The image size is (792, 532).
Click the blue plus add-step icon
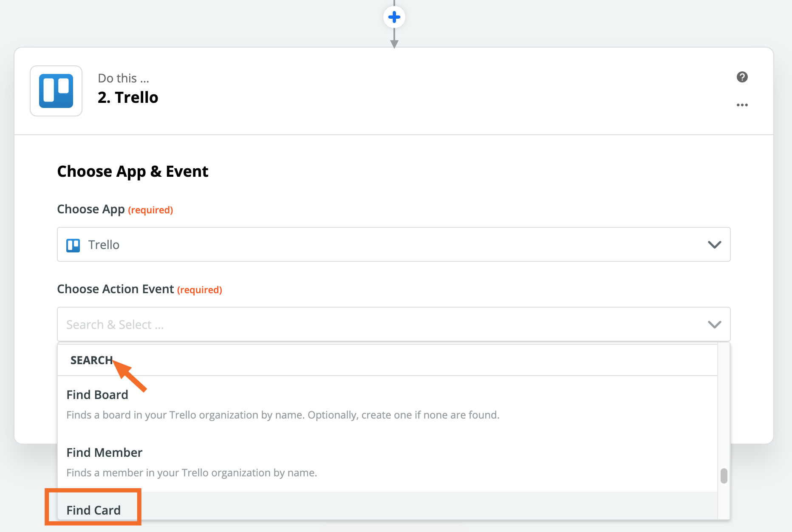pyautogui.click(x=394, y=17)
